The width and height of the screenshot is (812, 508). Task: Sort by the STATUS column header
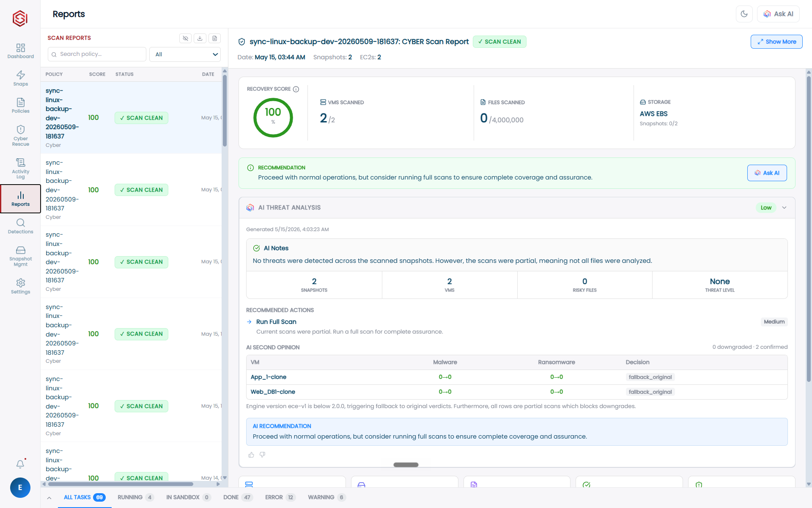pyautogui.click(x=124, y=74)
